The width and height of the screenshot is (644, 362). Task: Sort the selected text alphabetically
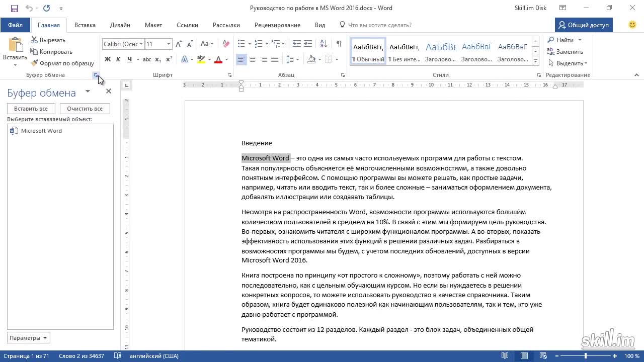click(x=324, y=44)
